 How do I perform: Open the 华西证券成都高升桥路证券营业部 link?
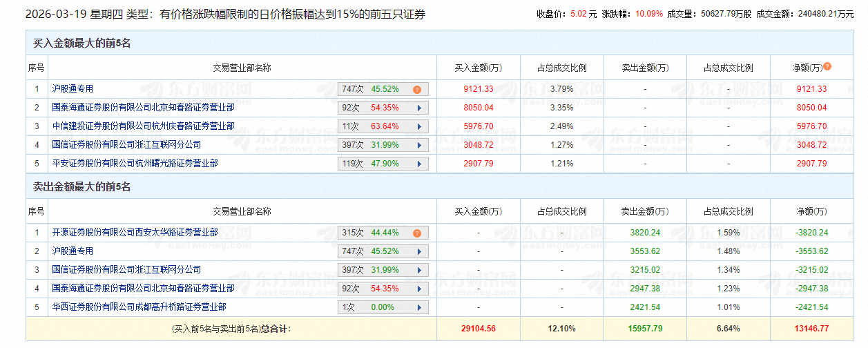tap(139, 307)
